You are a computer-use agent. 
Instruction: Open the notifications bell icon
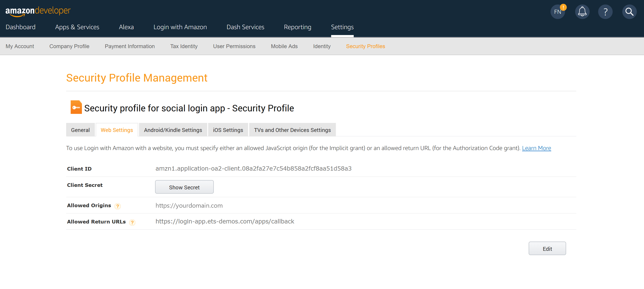(x=582, y=12)
